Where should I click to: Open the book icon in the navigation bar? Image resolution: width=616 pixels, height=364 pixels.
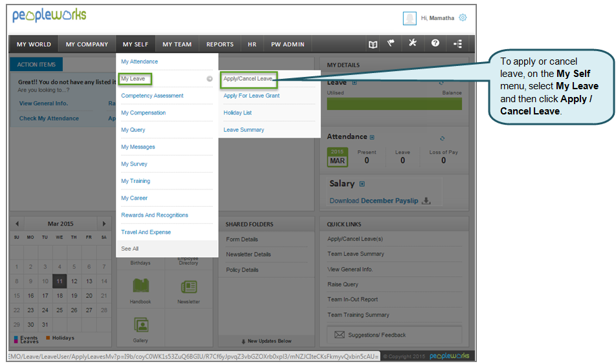click(373, 44)
